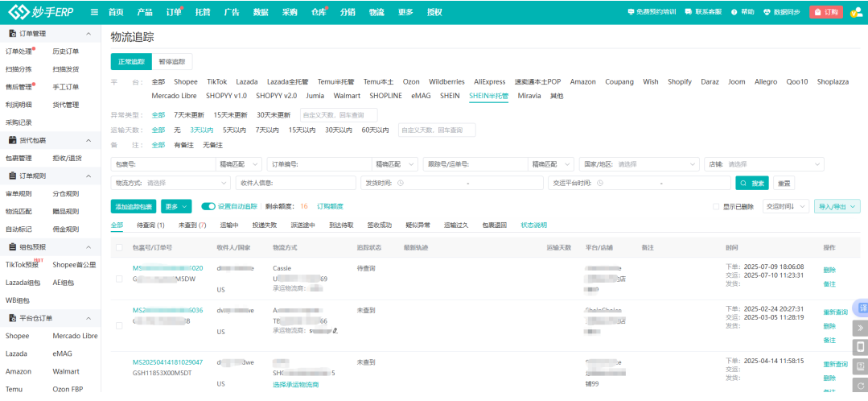This screenshot has height=401, width=868.
Task: Open 仓库 top menu
Action: coord(319,12)
